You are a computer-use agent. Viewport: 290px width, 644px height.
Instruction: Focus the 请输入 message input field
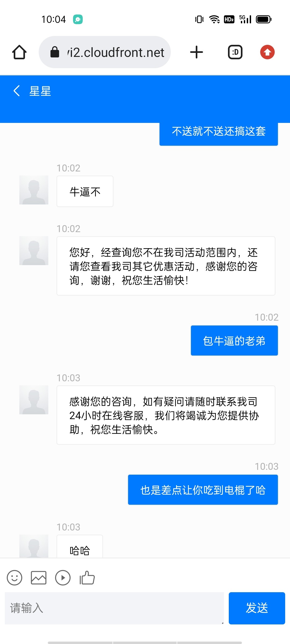(x=114, y=608)
